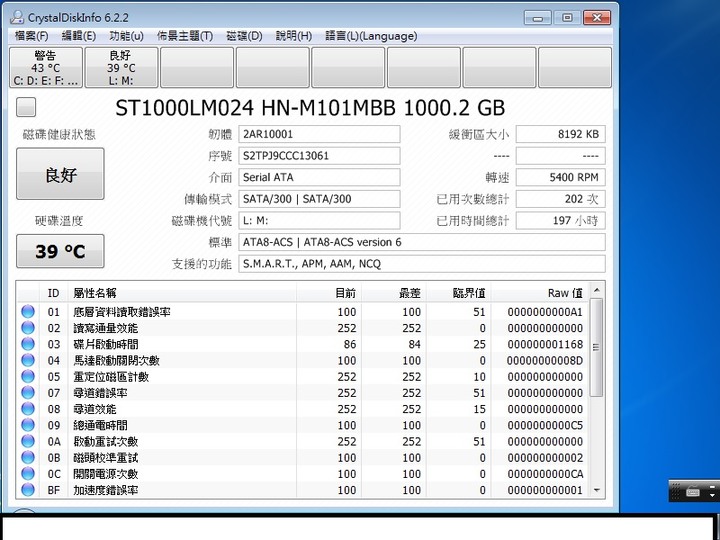Click the 良好 health status button

pyautogui.click(x=60, y=175)
